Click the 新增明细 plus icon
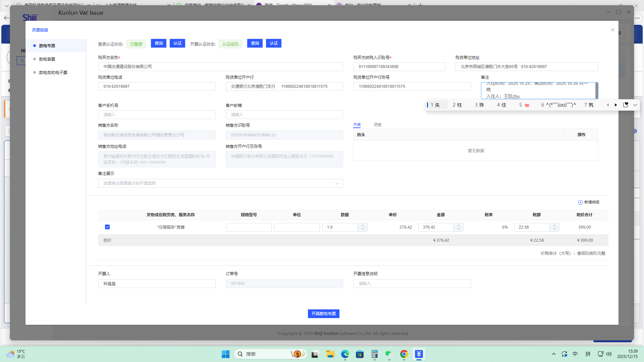Screen dimensions: 644x362 point(580,202)
